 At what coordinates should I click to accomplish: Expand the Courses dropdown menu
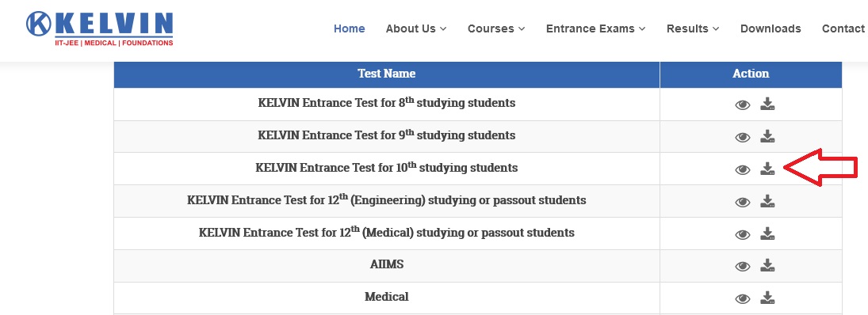[x=496, y=28]
